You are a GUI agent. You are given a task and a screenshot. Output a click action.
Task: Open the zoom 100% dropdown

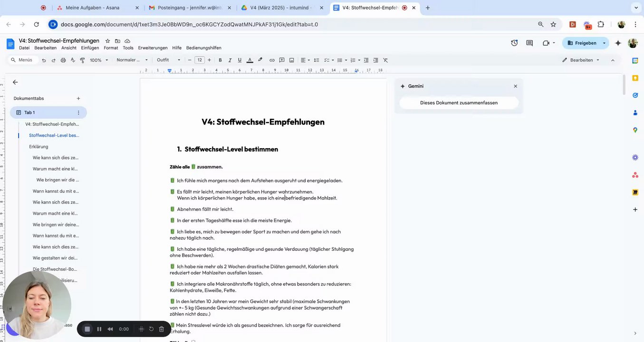(99, 60)
